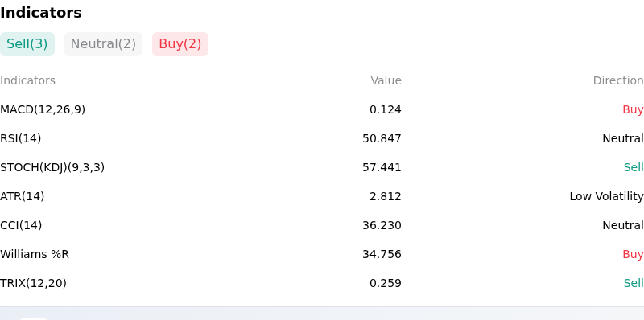Viewport: 644px width, 320px height.
Task: Select the Sell(3) filter chip
Action: coord(27,44)
